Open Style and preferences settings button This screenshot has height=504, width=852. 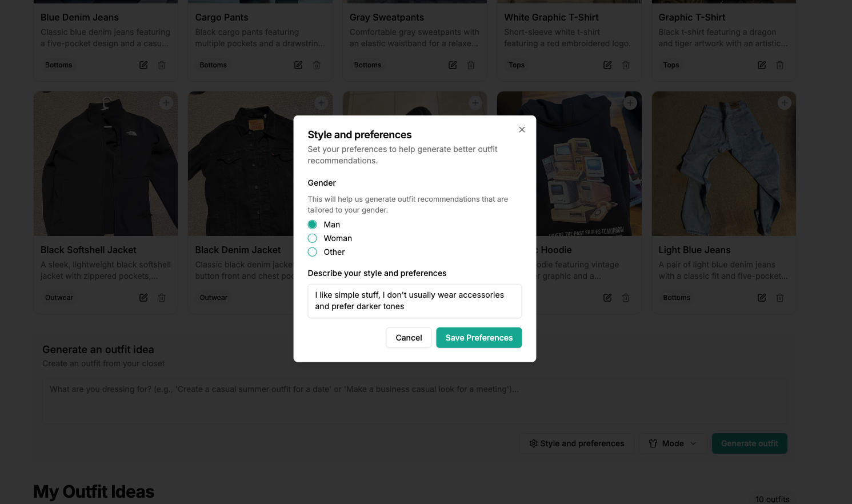pos(577,443)
